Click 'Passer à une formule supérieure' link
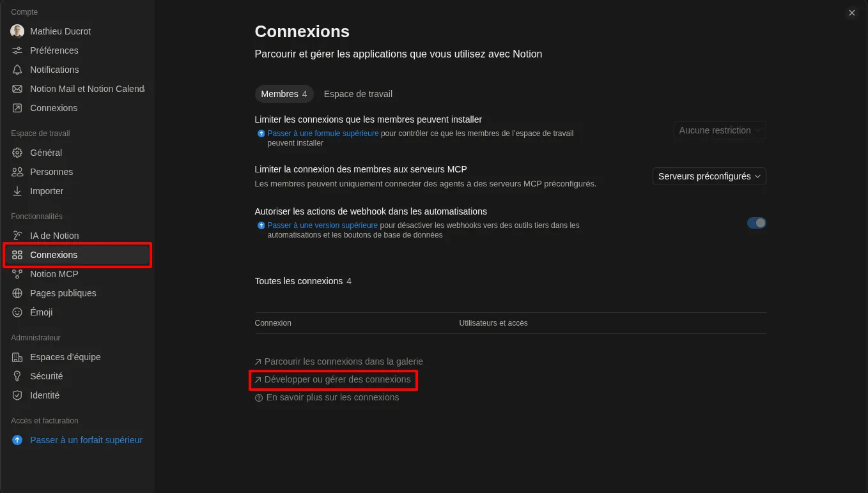The image size is (868, 493). click(323, 133)
